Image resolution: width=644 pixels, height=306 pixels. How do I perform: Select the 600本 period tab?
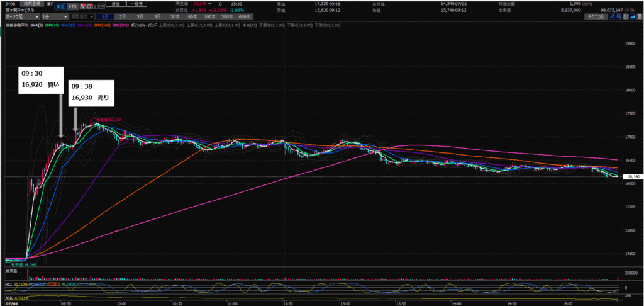pos(245,17)
